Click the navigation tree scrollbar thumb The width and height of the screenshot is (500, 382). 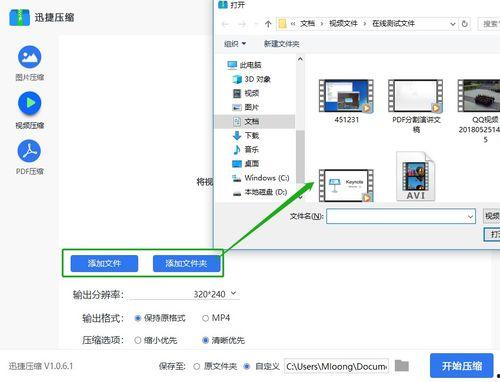(x=300, y=157)
